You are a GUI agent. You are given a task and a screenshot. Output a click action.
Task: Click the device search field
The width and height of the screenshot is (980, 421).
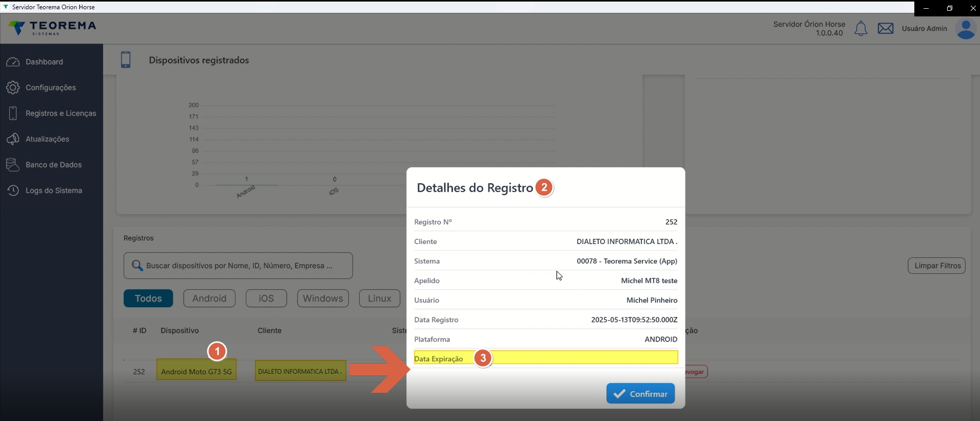click(238, 266)
